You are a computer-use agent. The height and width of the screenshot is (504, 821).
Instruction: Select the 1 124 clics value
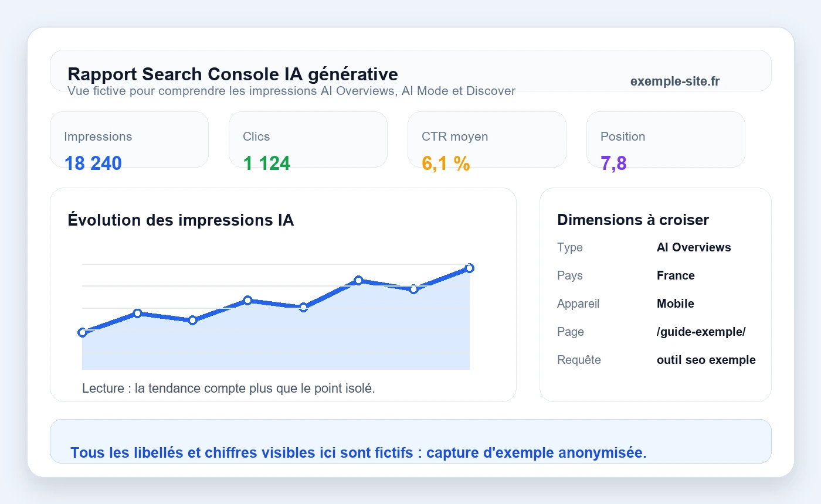pos(267,164)
